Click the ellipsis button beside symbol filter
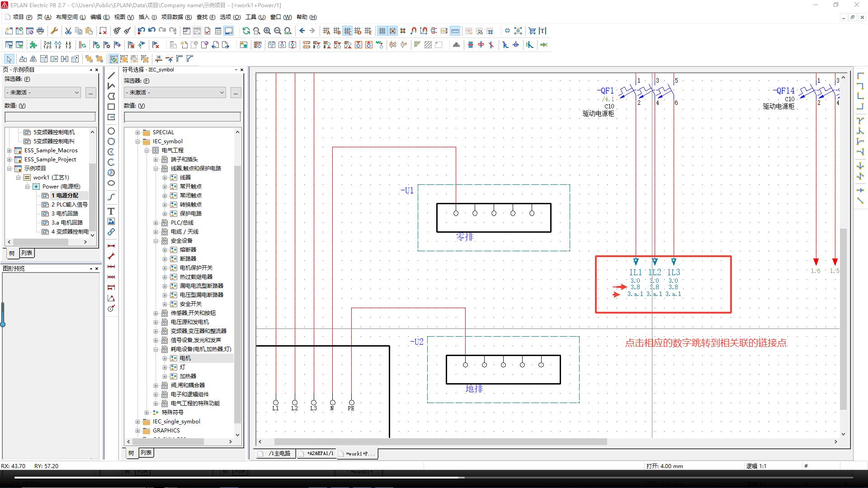 (236, 93)
